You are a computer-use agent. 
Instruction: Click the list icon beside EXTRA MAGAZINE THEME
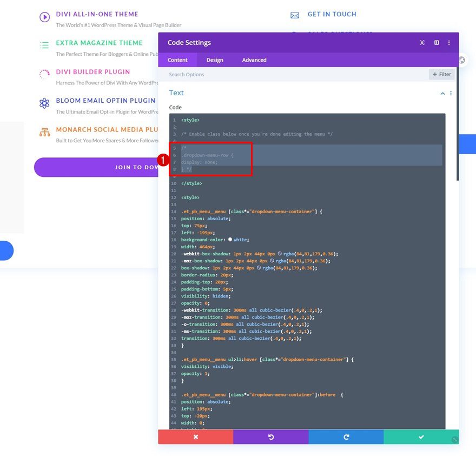coord(44,43)
